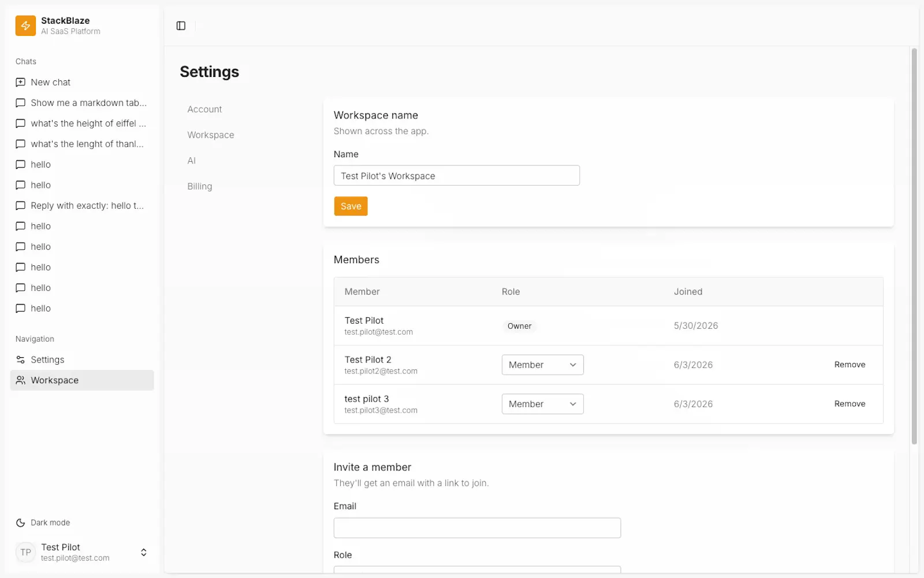This screenshot has width=924, height=578.
Task: Open 'what's the height of eiffel' chat
Action: coord(82,123)
